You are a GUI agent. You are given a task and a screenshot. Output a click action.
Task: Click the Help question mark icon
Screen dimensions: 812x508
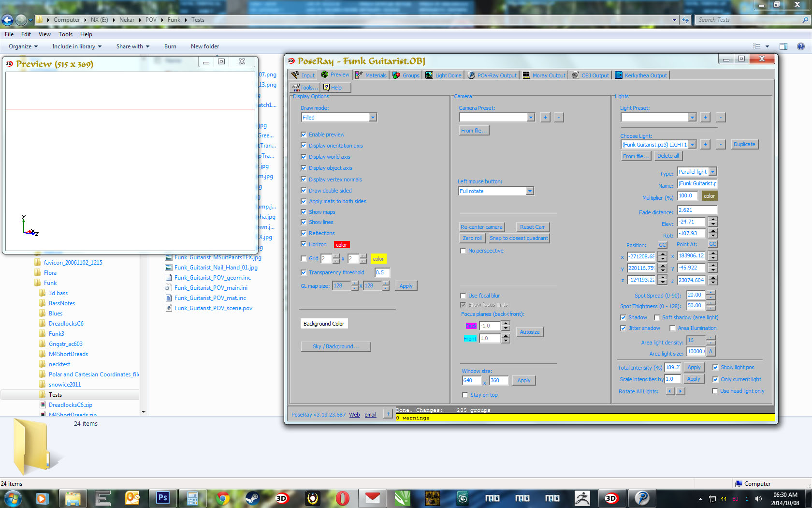327,88
